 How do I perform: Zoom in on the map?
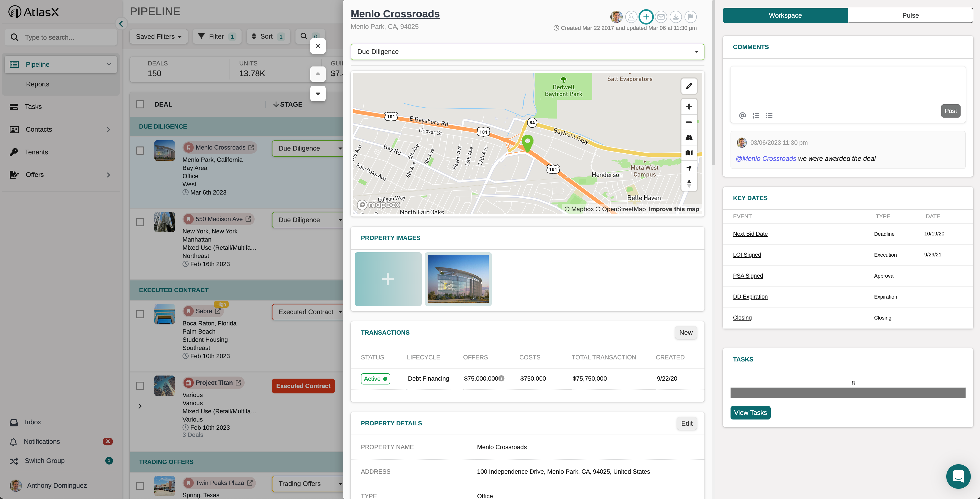[x=689, y=107]
